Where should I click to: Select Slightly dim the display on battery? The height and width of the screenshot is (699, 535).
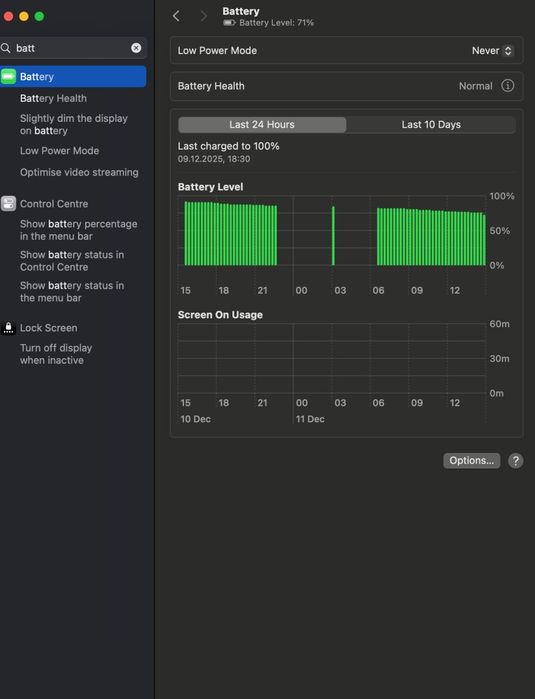tap(74, 124)
